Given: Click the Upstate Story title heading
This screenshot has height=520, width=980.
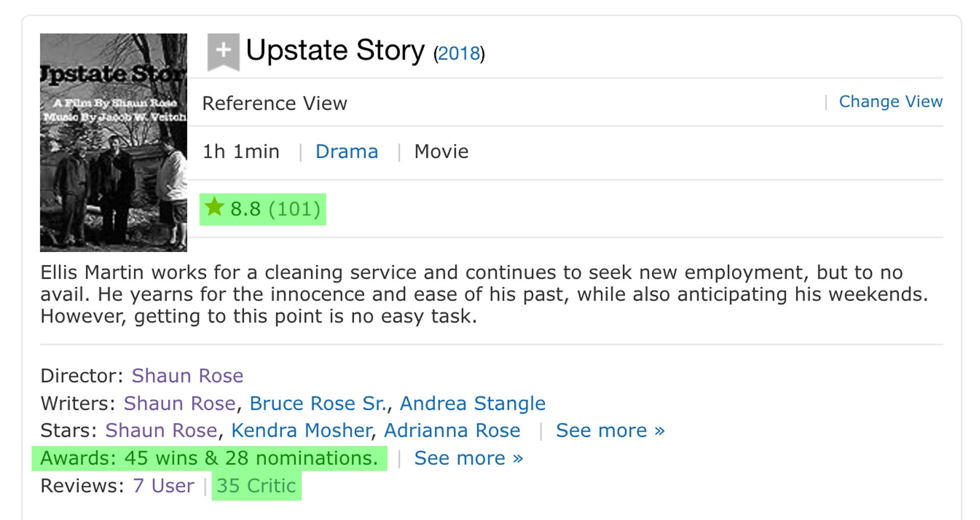Looking at the screenshot, I should [335, 51].
